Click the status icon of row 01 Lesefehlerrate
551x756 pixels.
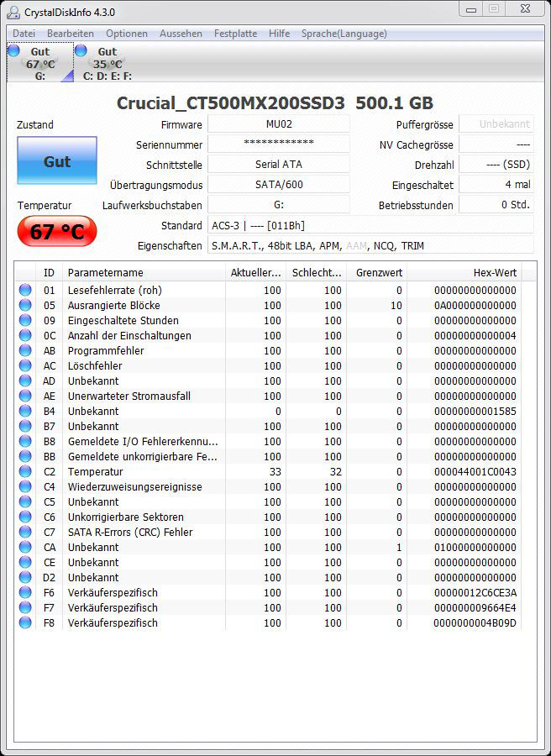pyautogui.click(x=25, y=290)
